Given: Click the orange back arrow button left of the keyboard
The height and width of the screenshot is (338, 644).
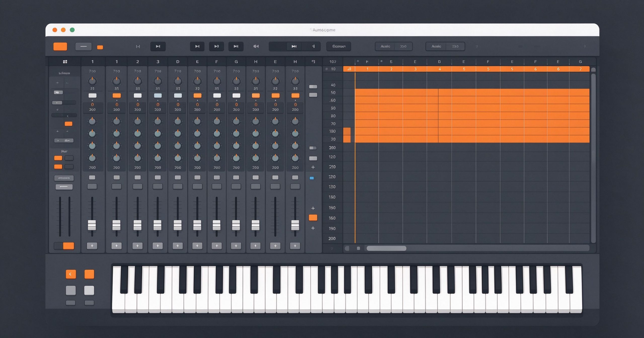Looking at the screenshot, I should click(71, 274).
